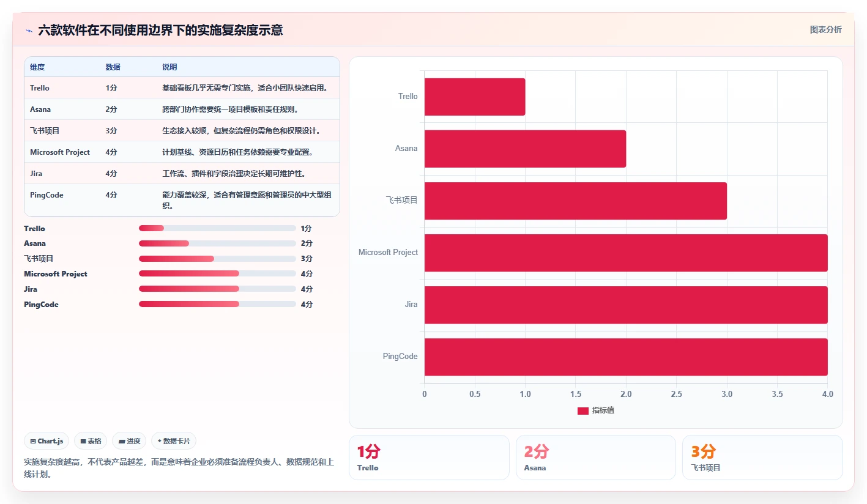Click the 图表分析 label in the header
This screenshot has width=867, height=504.
pos(825,29)
